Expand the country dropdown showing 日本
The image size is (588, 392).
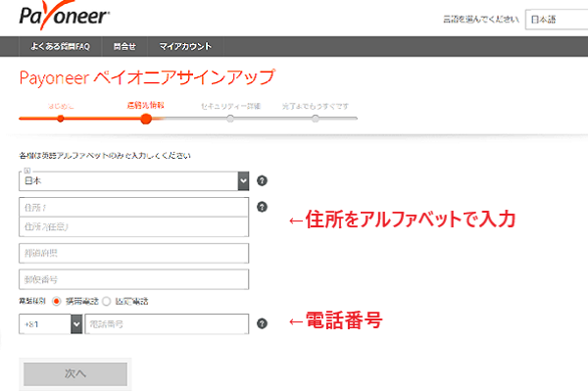[134, 181]
